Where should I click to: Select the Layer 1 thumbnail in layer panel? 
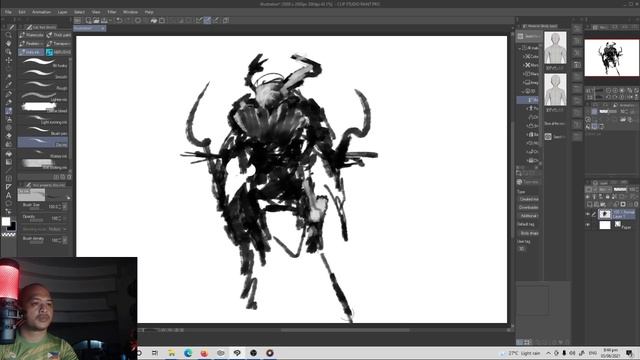tap(605, 214)
